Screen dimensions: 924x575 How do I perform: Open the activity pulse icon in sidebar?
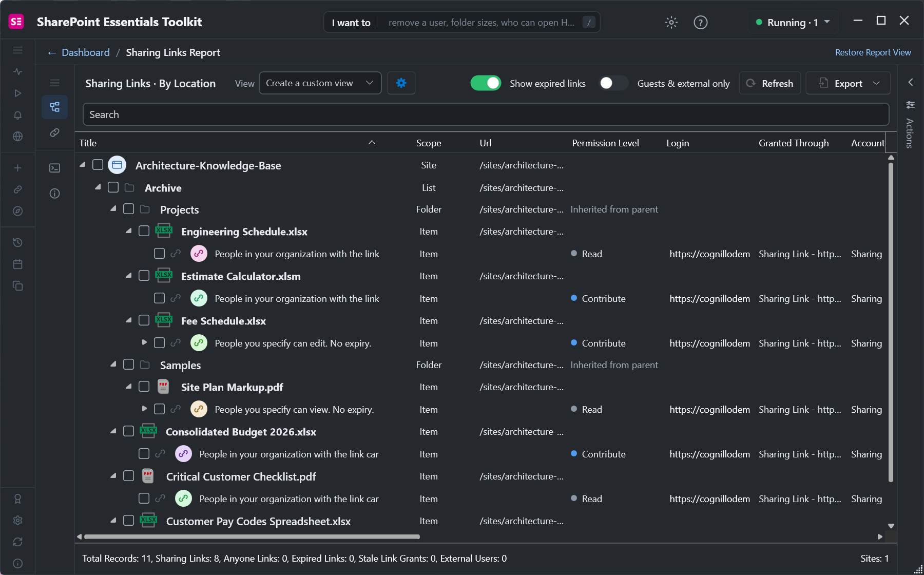pyautogui.click(x=17, y=72)
